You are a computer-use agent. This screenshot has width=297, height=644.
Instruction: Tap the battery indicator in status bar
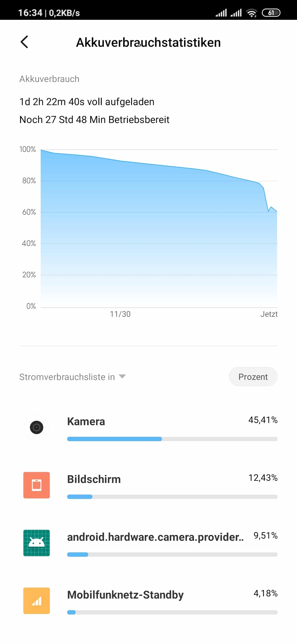[271, 13]
